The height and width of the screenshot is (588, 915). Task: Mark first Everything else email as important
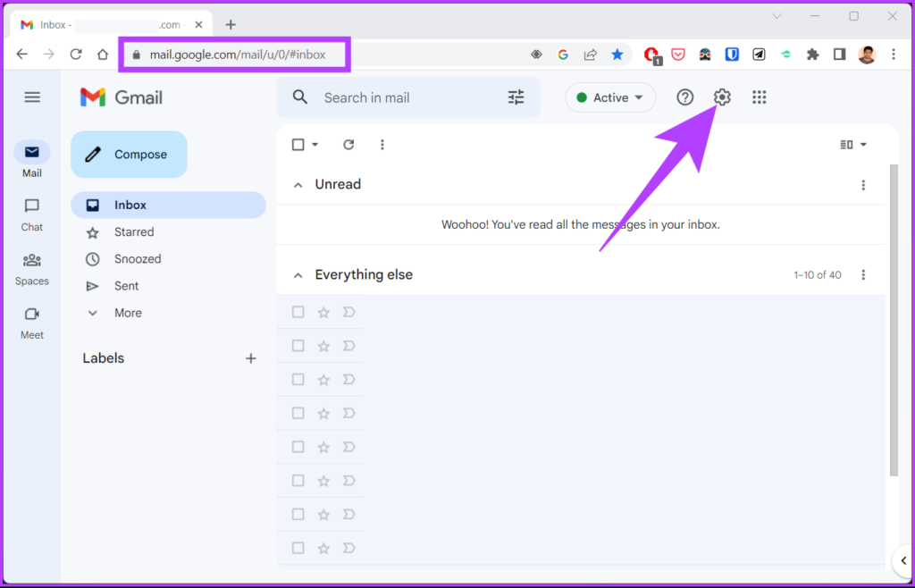[x=349, y=312]
